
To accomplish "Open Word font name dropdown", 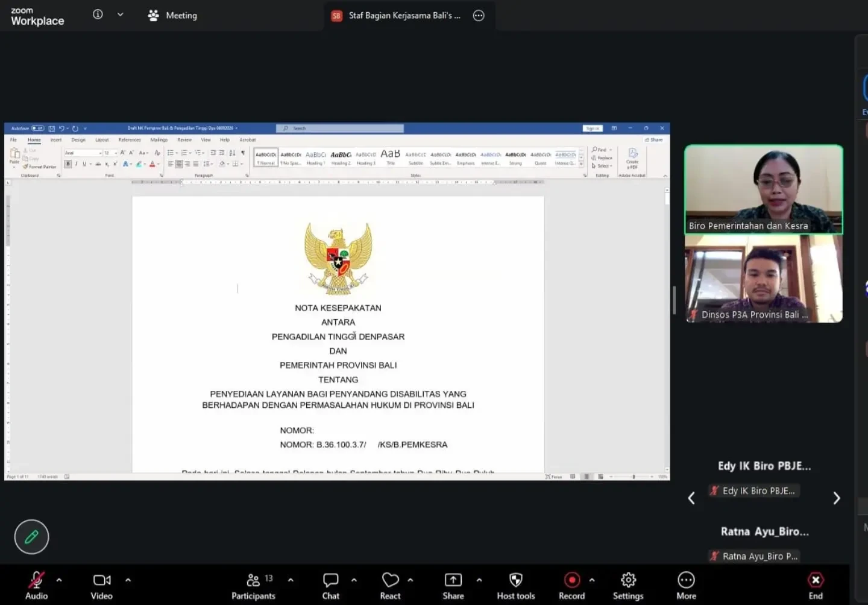I will coord(100,153).
